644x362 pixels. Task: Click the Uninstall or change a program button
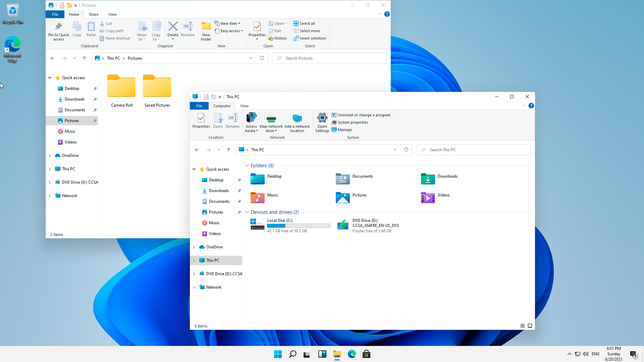(x=362, y=115)
